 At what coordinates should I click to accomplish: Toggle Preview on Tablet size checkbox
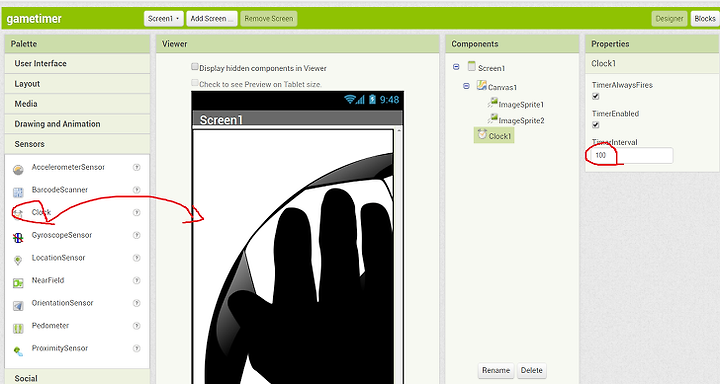195,83
